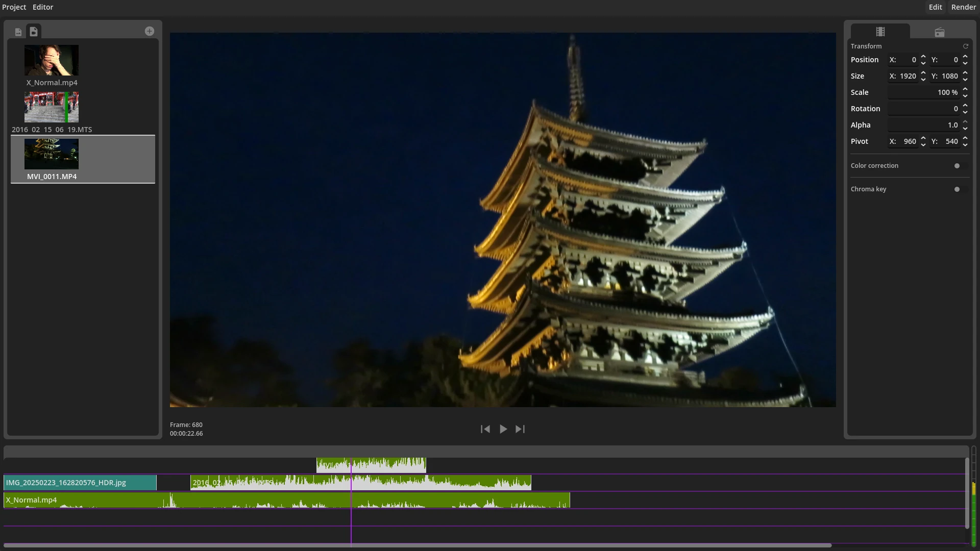Skip to the end of the timeline
980x551 pixels.
tap(520, 429)
